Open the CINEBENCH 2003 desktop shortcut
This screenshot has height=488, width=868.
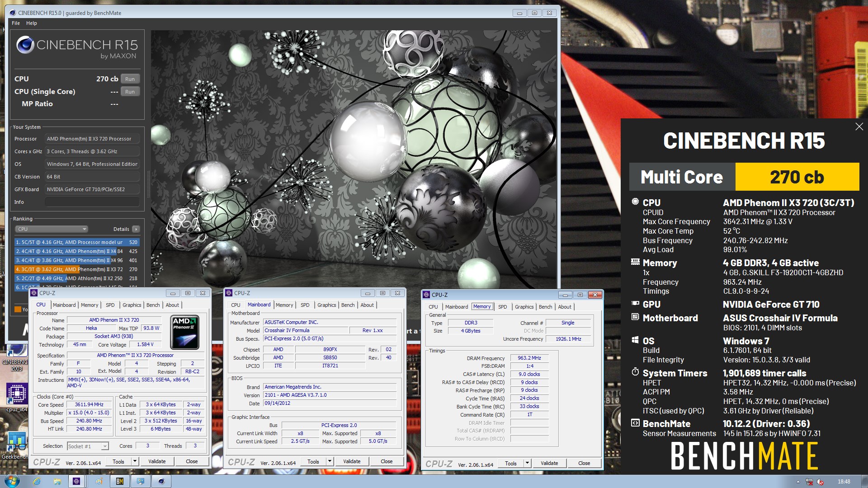click(x=15, y=358)
